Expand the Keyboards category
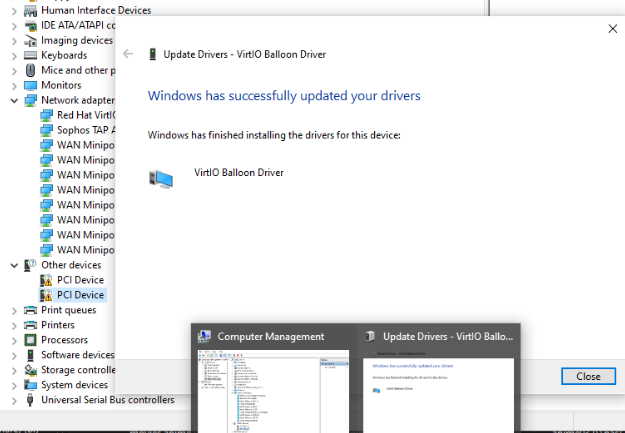 point(14,56)
